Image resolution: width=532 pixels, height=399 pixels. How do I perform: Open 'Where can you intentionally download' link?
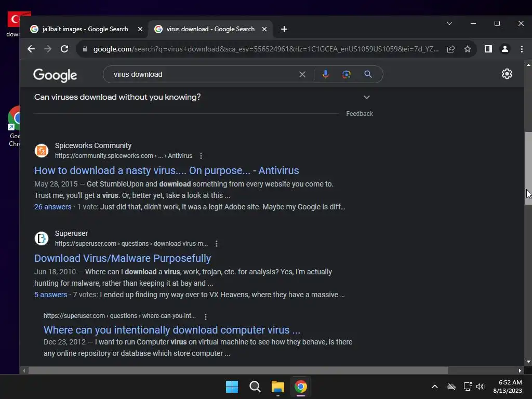(x=171, y=330)
